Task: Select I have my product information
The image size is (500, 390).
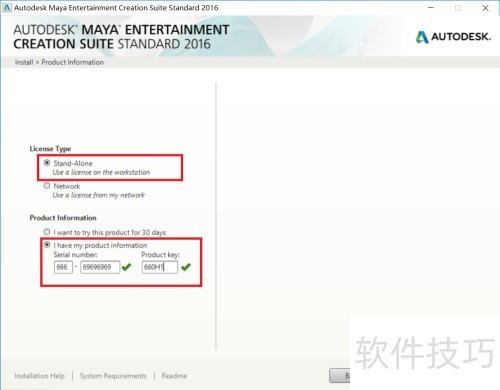Action: pyautogui.click(x=47, y=245)
